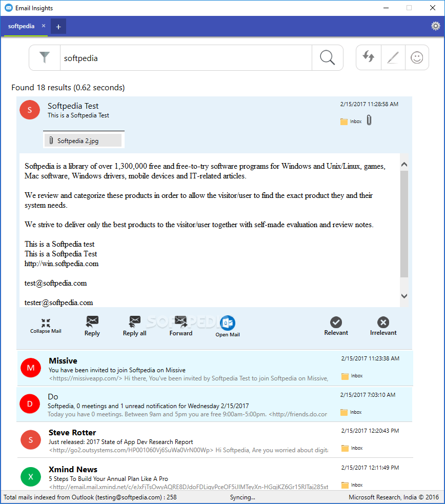The image size is (445, 504).
Task: Open the Softpedia 2.jpg attachment
Action: click(x=84, y=139)
